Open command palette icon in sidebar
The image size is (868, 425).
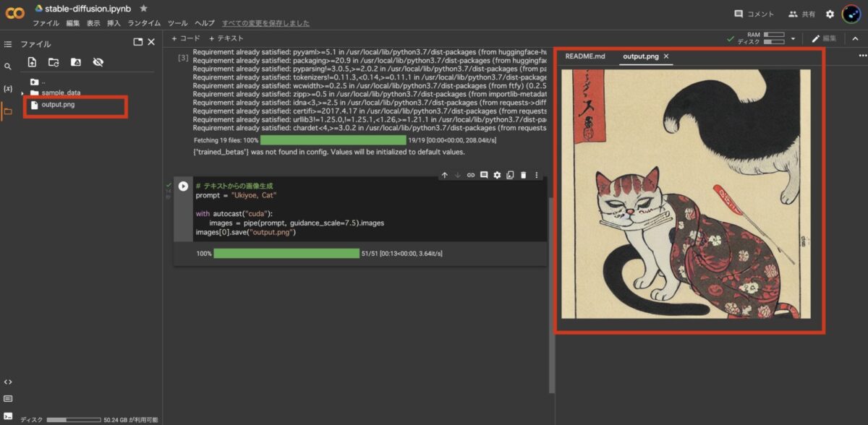pos(8,398)
